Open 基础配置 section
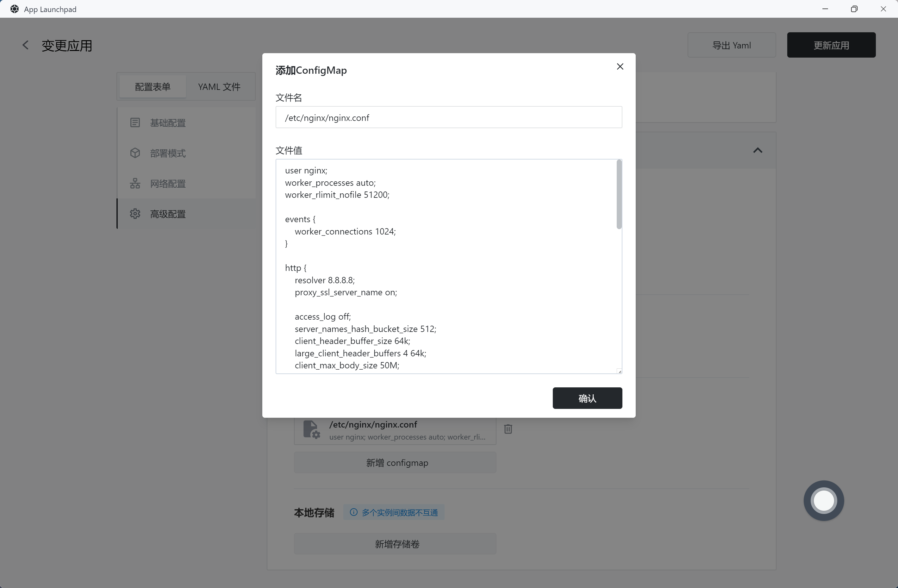The height and width of the screenshot is (588, 898). (186, 123)
